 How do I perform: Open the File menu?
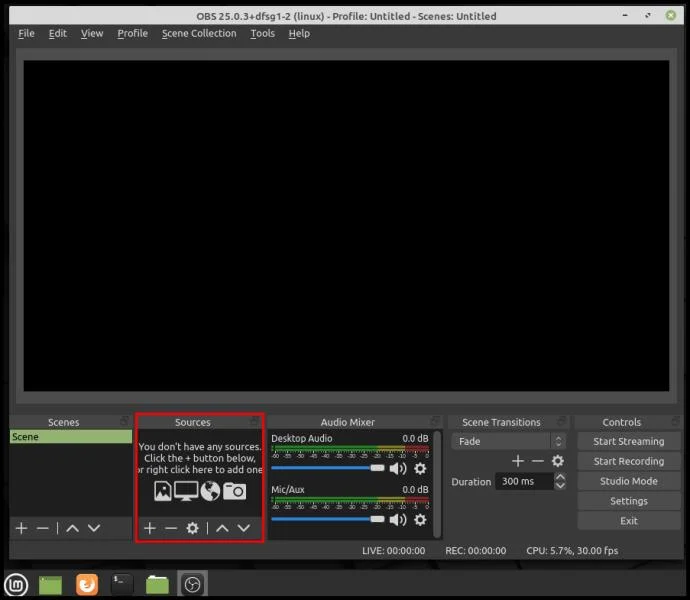(x=26, y=33)
